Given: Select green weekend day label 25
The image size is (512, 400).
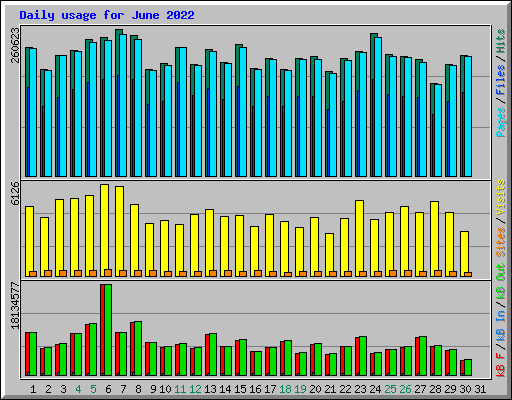Looking at the screenshot, I should coord(390,389).
